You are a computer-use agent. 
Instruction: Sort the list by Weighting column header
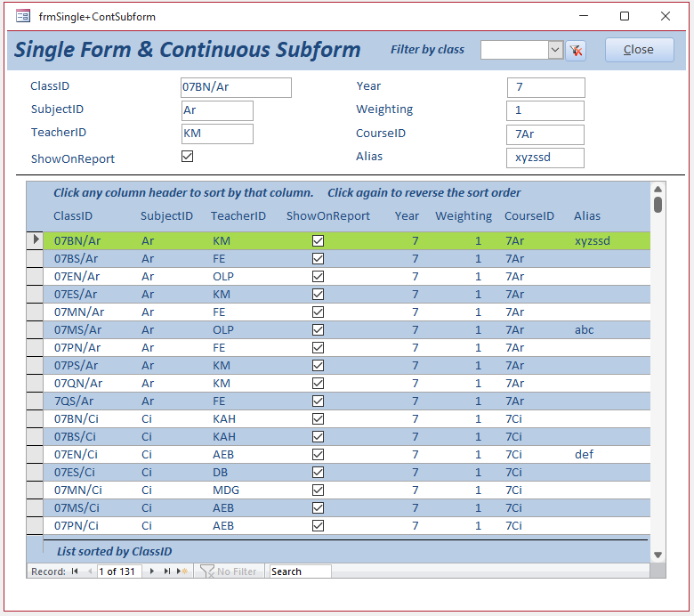463,215
